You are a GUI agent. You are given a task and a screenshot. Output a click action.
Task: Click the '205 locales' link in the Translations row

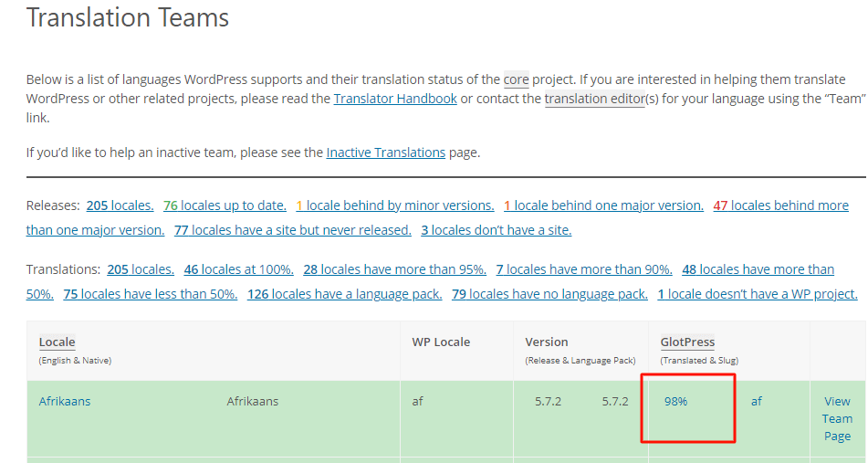point(141,269)
